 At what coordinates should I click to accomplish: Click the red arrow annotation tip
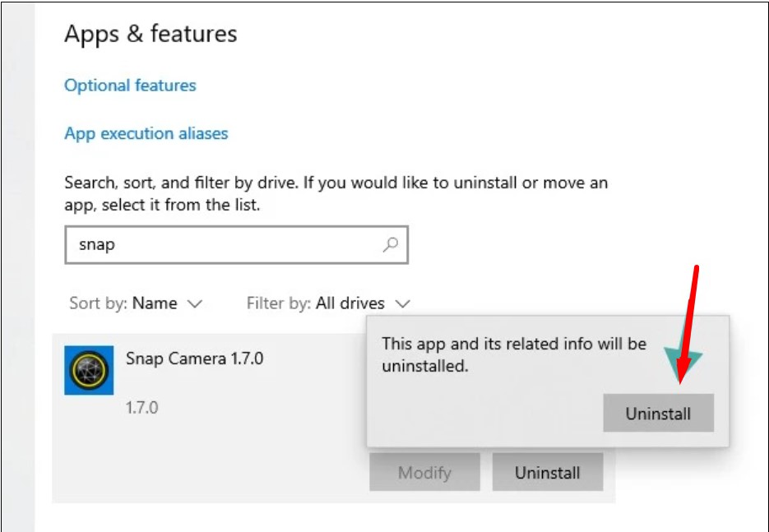pos(681,382)
